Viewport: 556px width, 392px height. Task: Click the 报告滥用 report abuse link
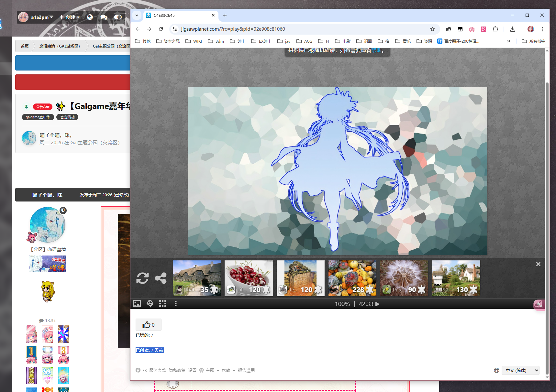(246, 370)
